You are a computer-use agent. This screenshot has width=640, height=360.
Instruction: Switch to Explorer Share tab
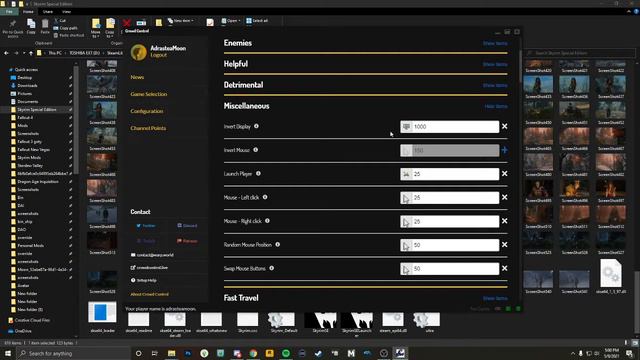[x=48, y=12]
